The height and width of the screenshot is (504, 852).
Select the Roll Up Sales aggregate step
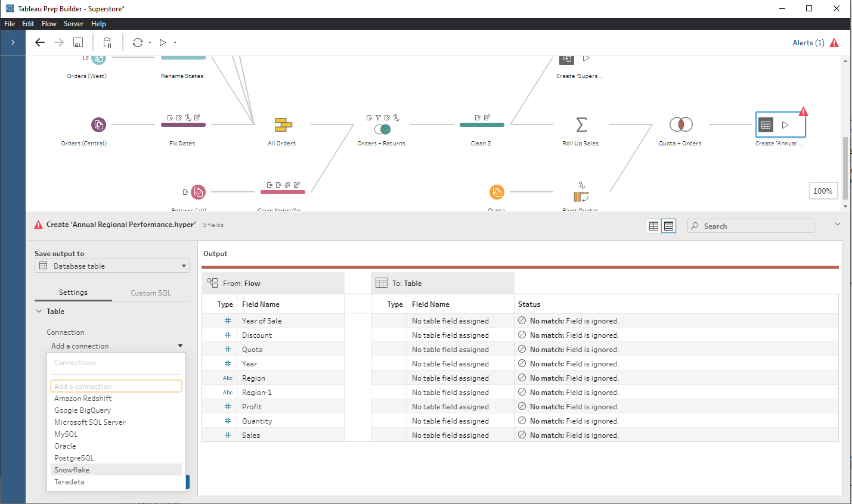click(x=581, y=125)
